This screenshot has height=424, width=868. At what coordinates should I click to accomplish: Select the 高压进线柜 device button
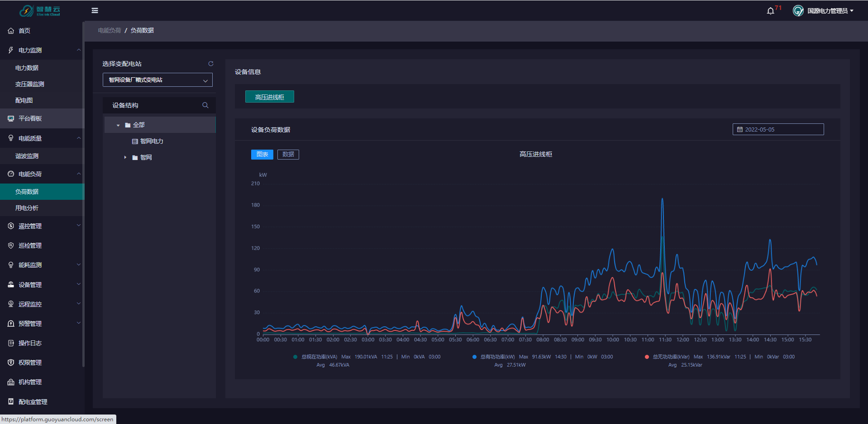tap(270, 97)
